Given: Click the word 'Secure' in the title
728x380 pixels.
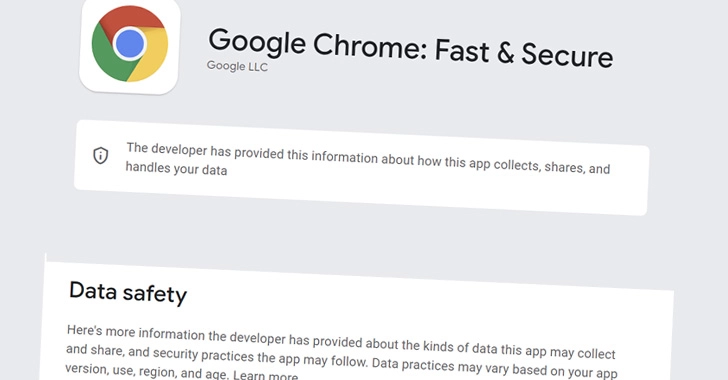Looking at the screenshot, I should (567, 56).
